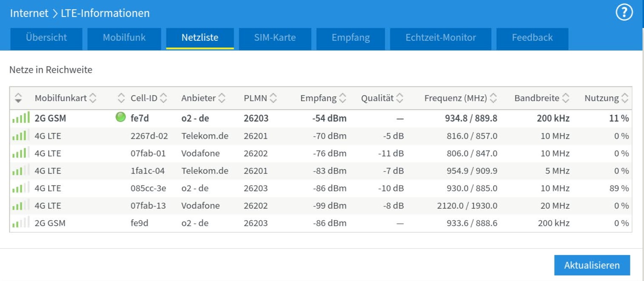Image resolution: width=644 pixels, height=281 pixels.
Task: Click signal bars icon of Telekom.de 2267d-02 row
Action: pos(21,136)
